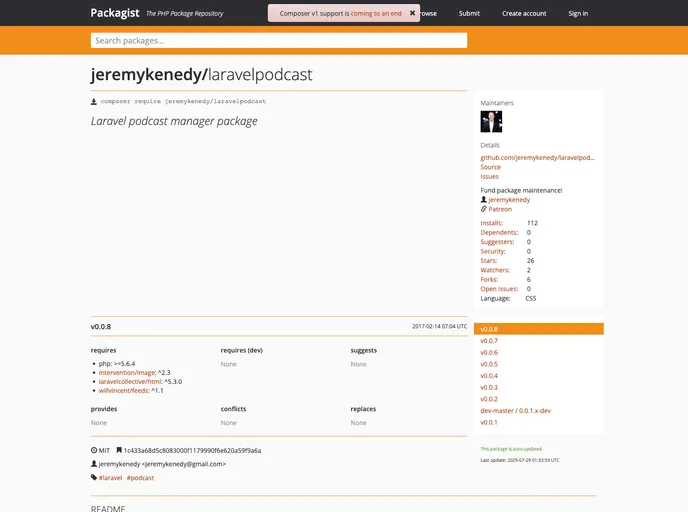Open jeremykenedy funding link

point(509,200)
